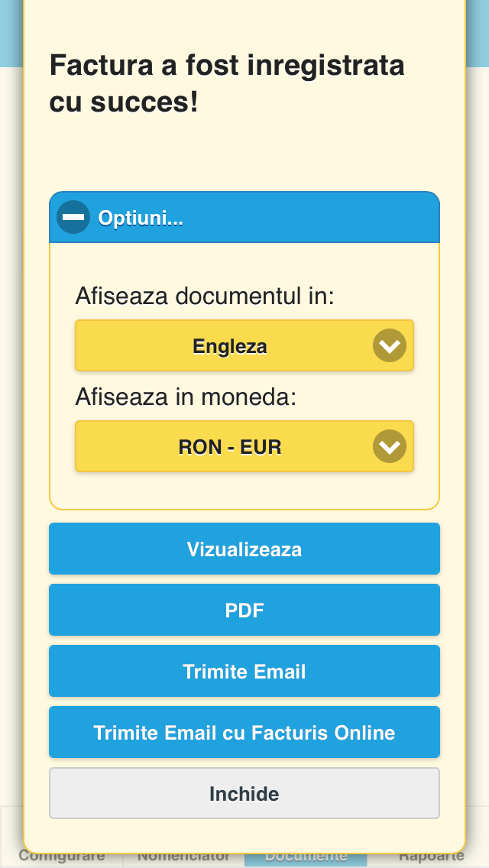Collapse the Optiuni... header bar
This screenshot has width=489, height=868.
click(x=244, y=217)
